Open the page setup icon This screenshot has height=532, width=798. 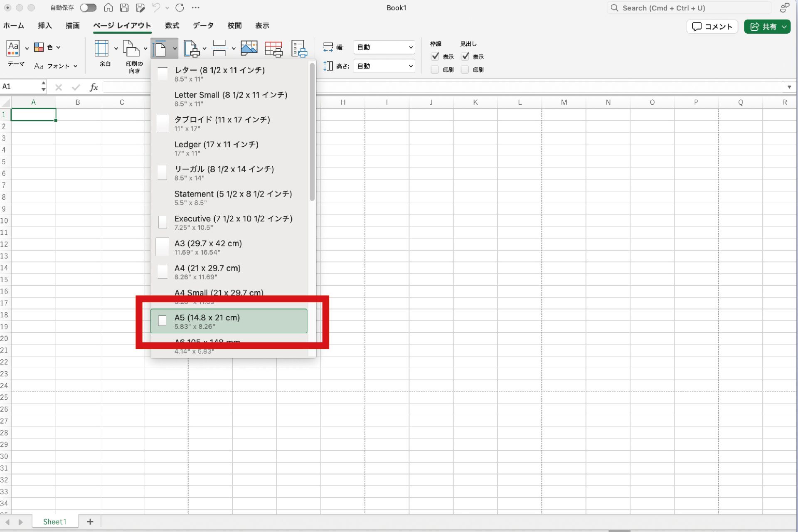point(299,49)
